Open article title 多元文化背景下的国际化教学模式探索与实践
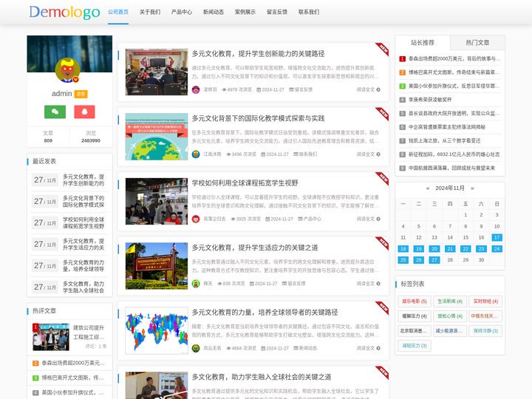The width and height of the screenshot is (532, 399). pyautogui.click(x=258, y=118)
